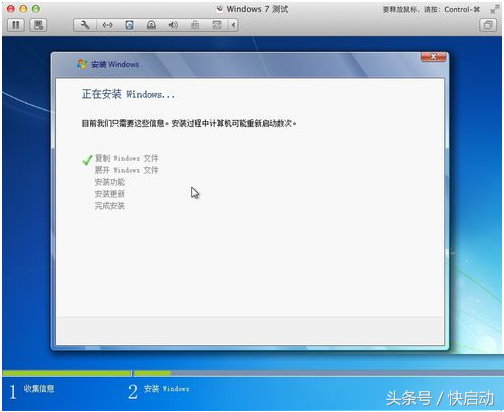Click the hard disk device icon
Viewport: 504px width, 412px height.
click(129, 25)
